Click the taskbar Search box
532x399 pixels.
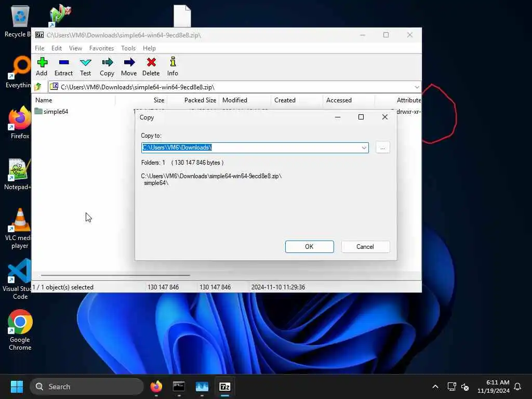pos(87,387)
